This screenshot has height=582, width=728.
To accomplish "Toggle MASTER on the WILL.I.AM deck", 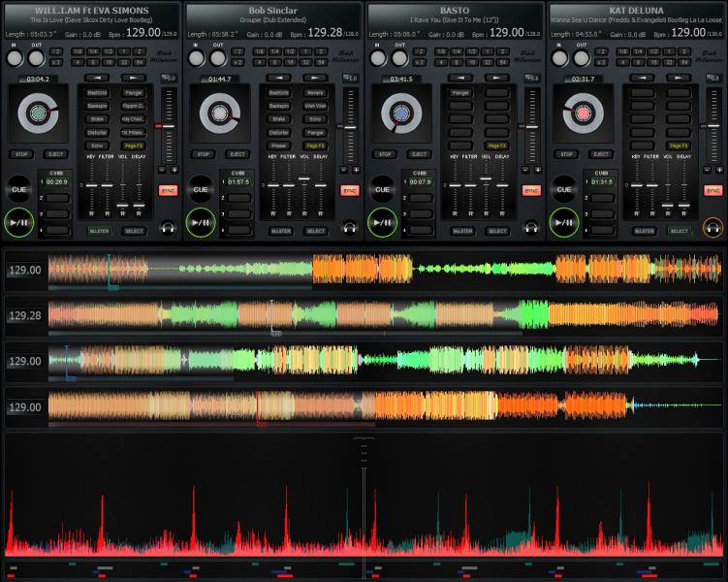I will [x=99, y=231].
